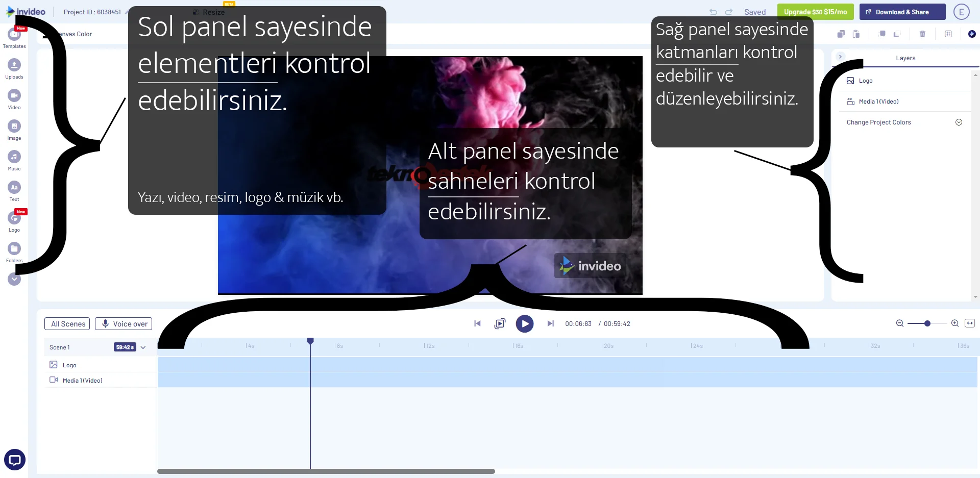The width and height of the screenshot is (980, 478).
Task: Click Upgrade $15/mo button
Action: click(815, 12)
